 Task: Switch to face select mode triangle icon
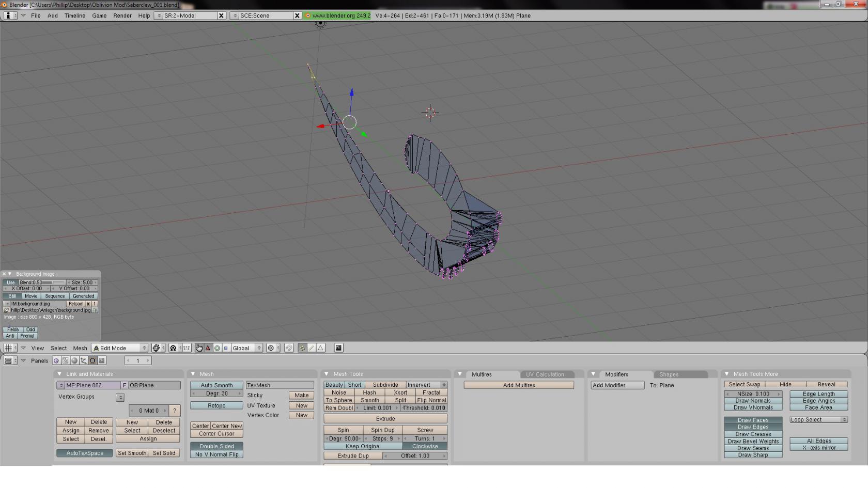click(x=320, y=348)
